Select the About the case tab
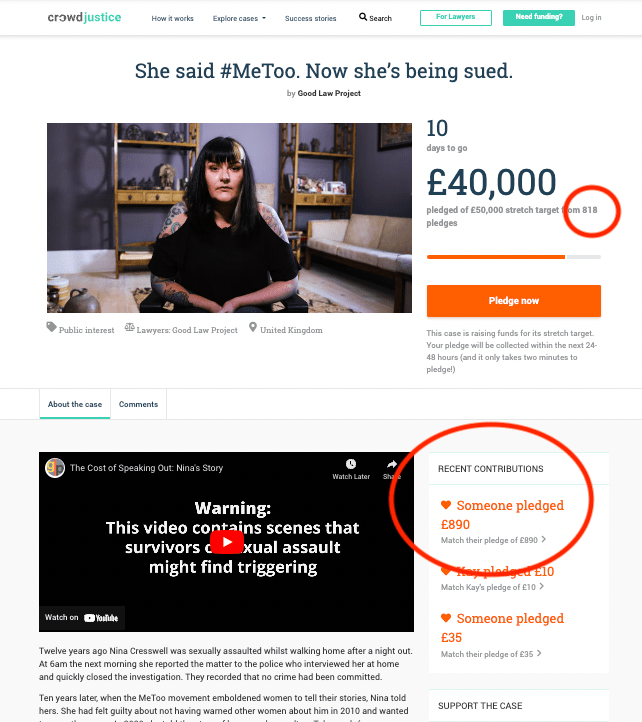 tap(75, 404)
